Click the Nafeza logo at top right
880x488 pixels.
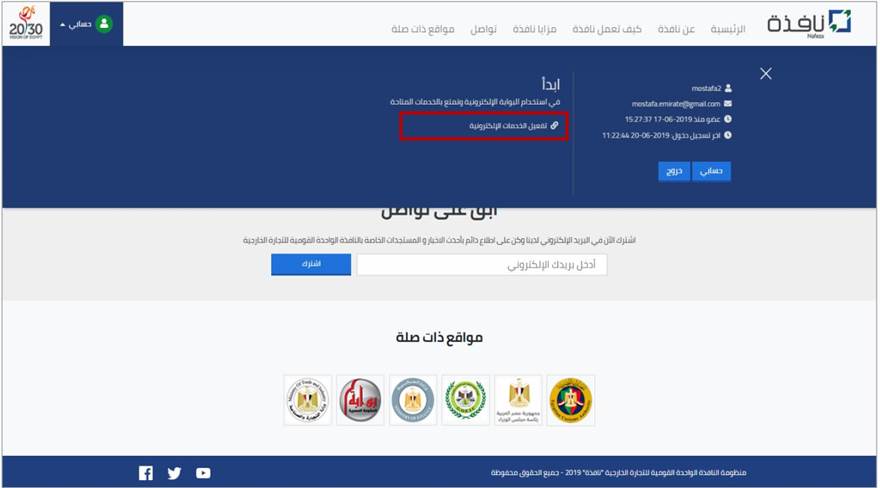[x=809, y=24]
